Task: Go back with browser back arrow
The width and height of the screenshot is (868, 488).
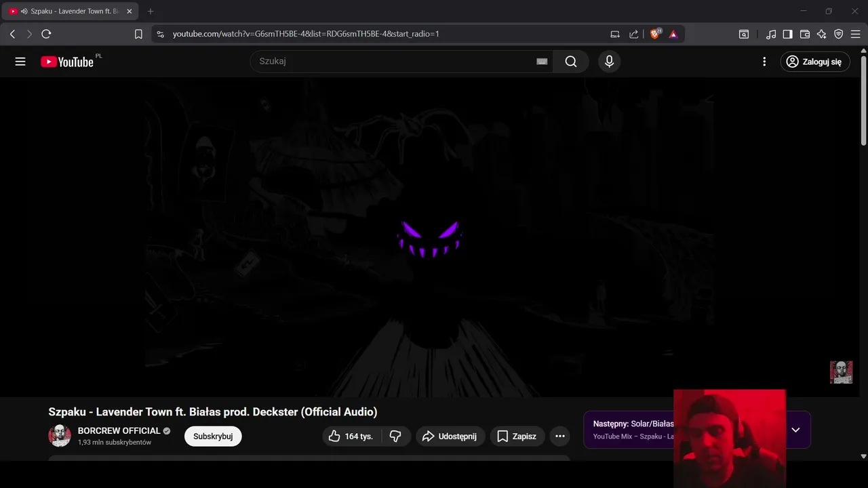Action: [13, 34]
